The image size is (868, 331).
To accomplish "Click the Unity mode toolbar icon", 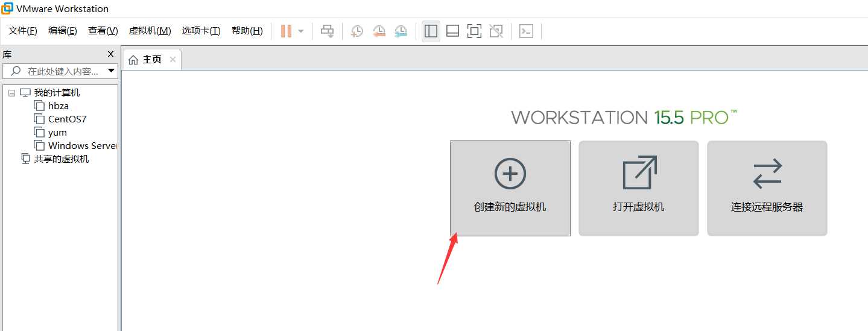I will (496, 31).
